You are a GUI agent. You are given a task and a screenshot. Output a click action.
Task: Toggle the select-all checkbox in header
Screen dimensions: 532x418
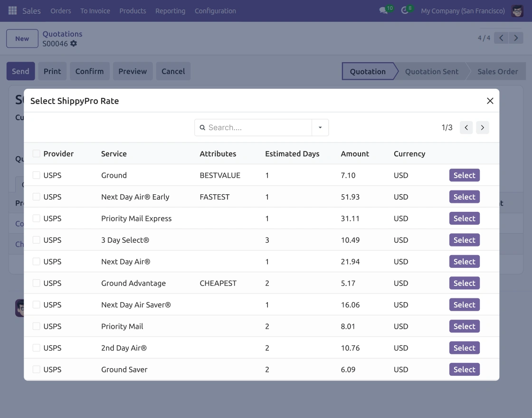point(36,153)
